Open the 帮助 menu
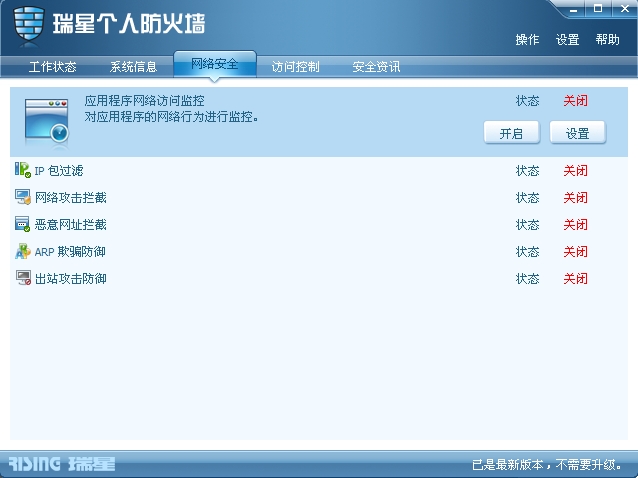Image resolution: width=638 pixels, height=478 pixels. 607,40
